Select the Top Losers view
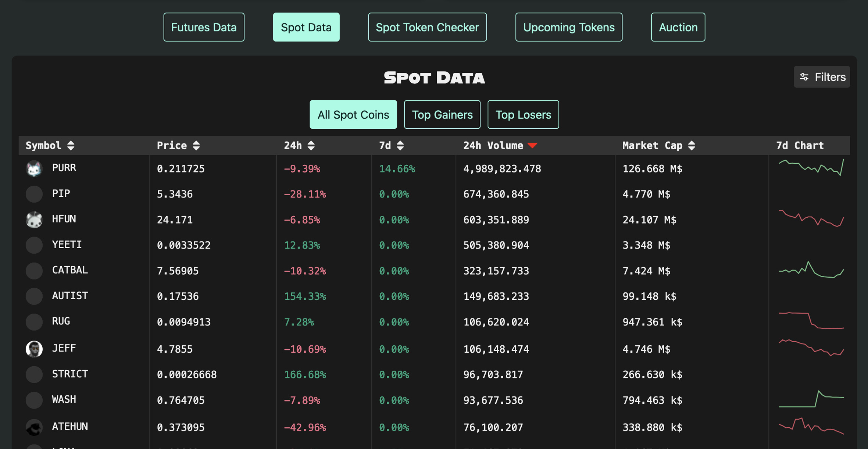This screenshot has height=449, width=868. 523,114
